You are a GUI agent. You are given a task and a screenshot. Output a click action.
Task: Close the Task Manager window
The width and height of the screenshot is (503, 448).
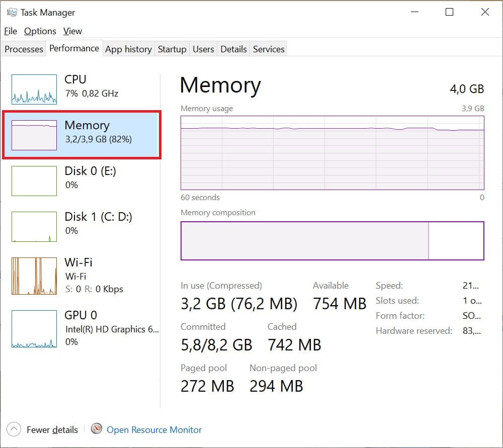[485, 12]
